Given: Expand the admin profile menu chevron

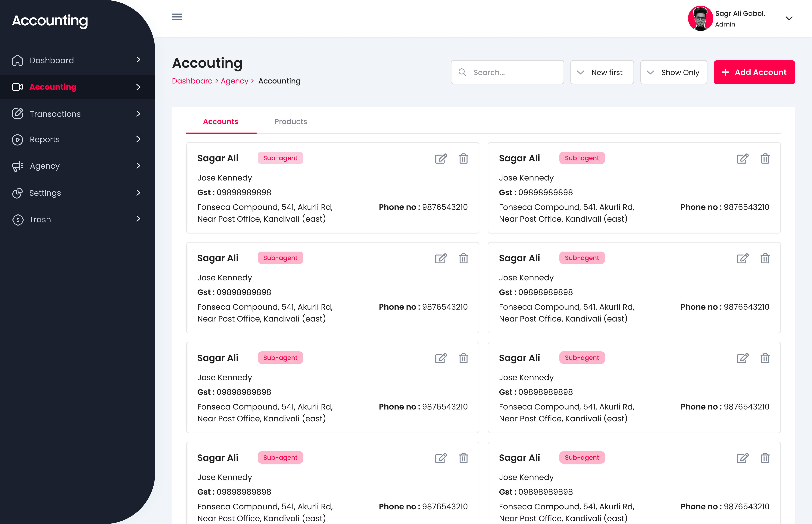Looking at the screenshot, I should pos(790,18).
